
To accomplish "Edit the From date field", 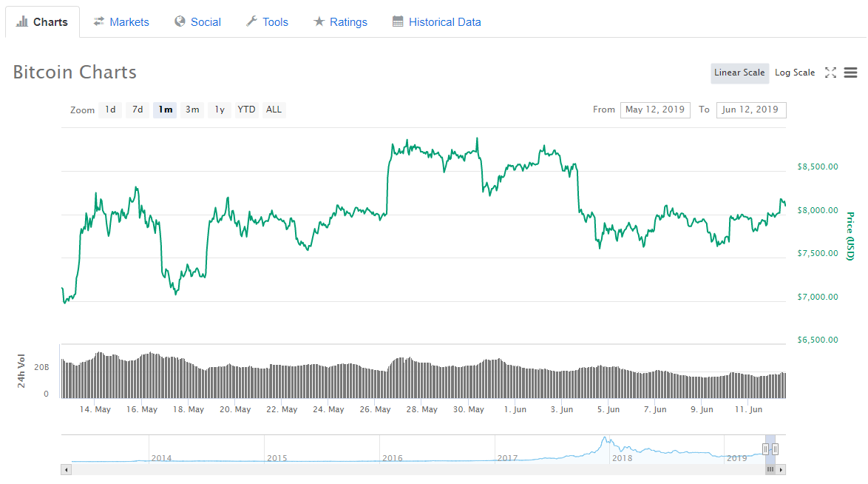I will 655,110.
